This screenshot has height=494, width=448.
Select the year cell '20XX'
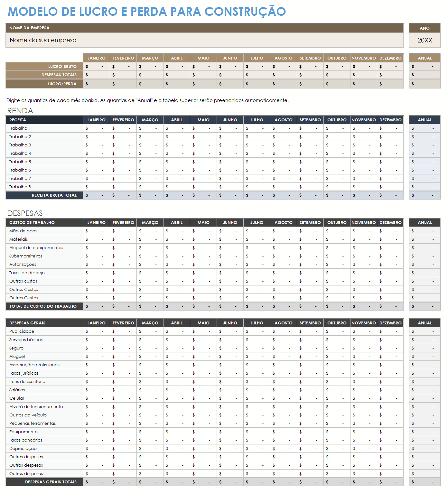point(425,40)
